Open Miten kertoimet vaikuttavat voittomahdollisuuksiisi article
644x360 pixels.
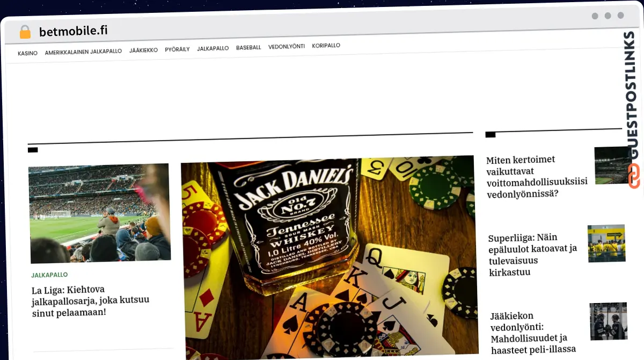click(537, 177)
